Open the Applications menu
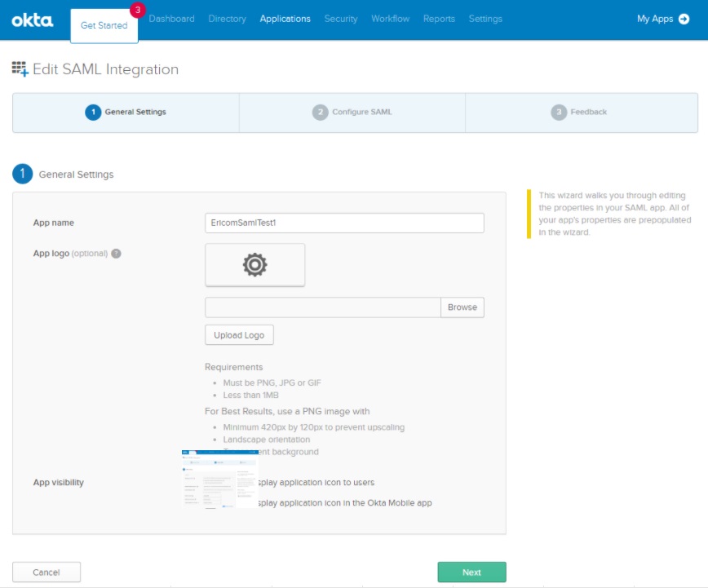708x588 pixels. click(285, 19)
